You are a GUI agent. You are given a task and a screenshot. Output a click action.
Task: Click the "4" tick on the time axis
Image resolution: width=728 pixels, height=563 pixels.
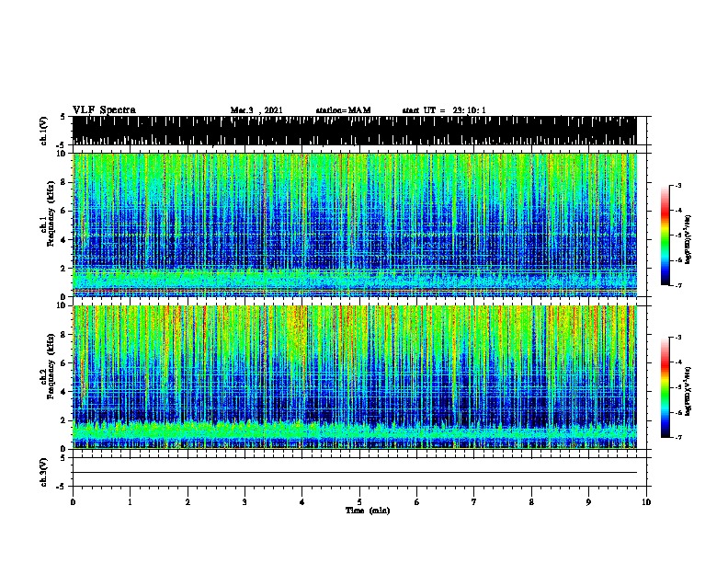pos(302,502)
